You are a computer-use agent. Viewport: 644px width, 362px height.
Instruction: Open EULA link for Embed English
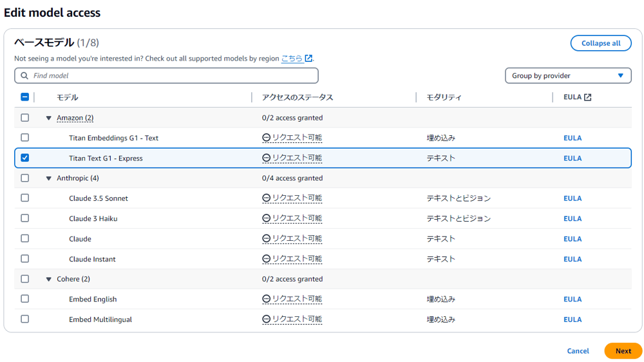click(x=573, y=299)
